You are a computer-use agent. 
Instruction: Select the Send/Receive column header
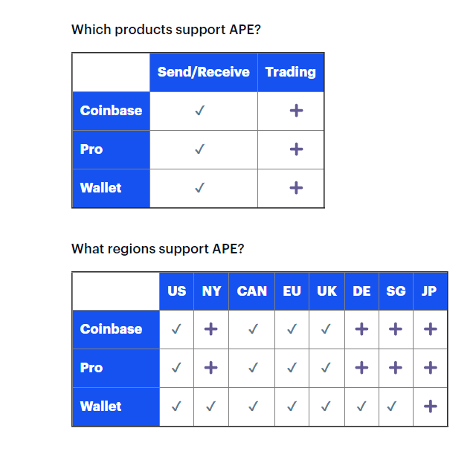(204, 73)
